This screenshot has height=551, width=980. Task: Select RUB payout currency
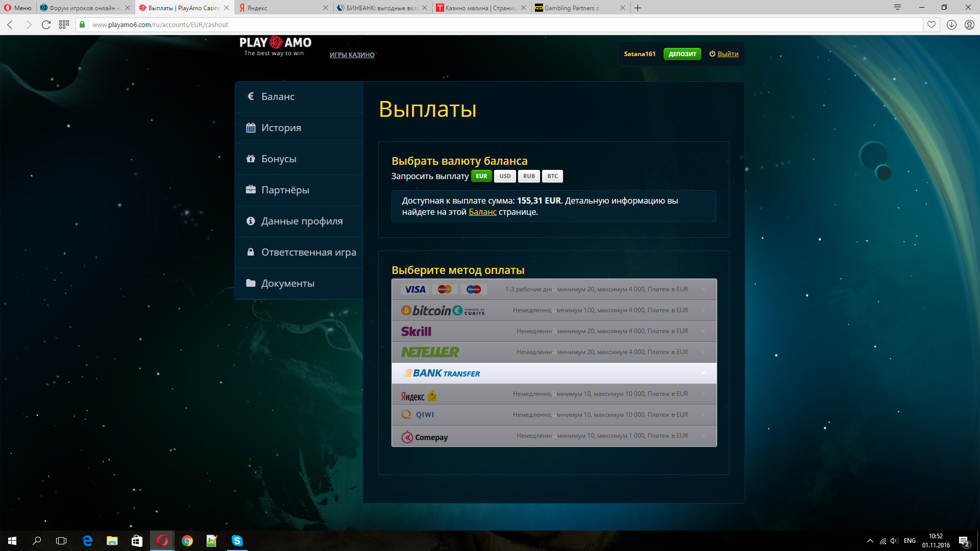coord(529,176)
